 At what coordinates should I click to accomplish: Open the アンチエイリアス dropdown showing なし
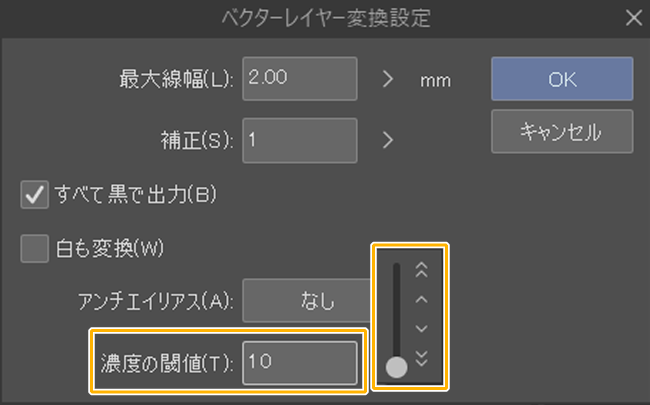304,300
